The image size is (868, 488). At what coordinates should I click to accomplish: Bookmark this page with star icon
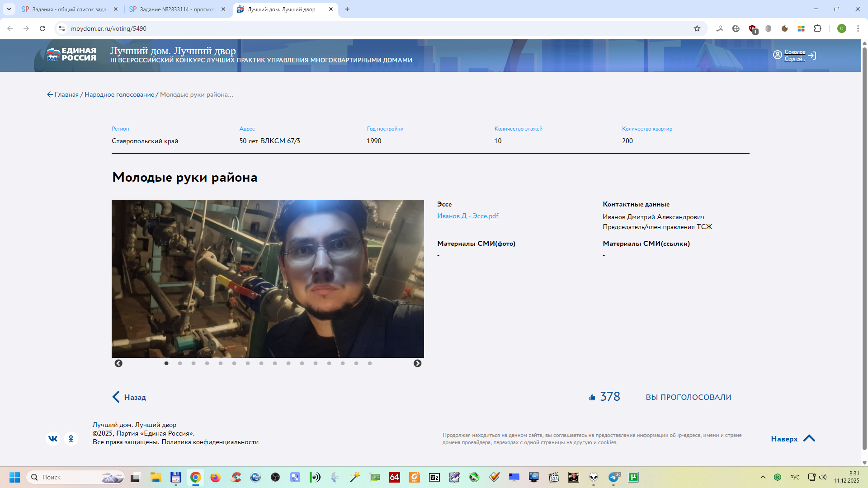[697, 28]
